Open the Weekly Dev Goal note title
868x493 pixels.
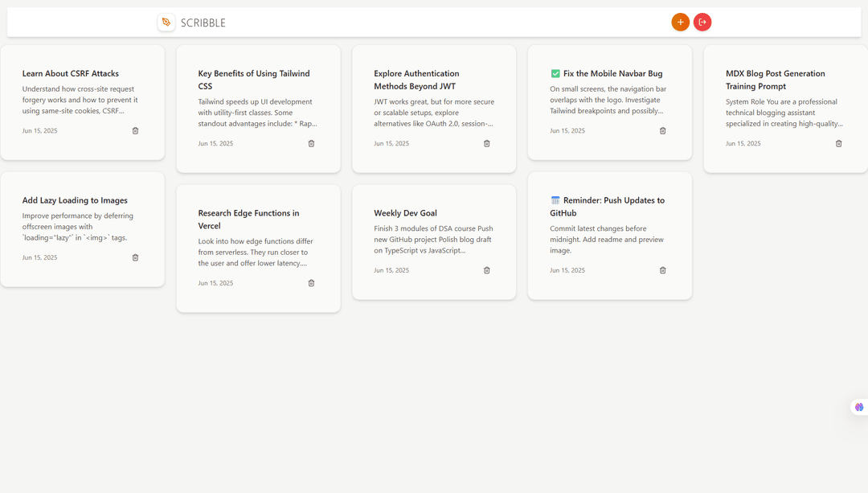point(405,213)
